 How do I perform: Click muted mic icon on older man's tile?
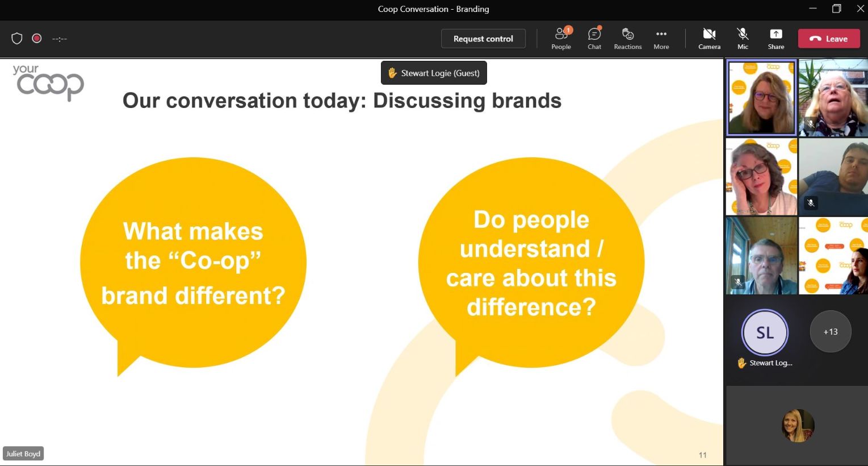[738, 281]
